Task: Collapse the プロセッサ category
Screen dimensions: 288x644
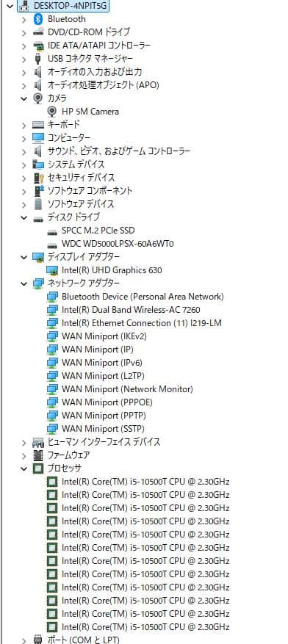Action: point(24,468)
